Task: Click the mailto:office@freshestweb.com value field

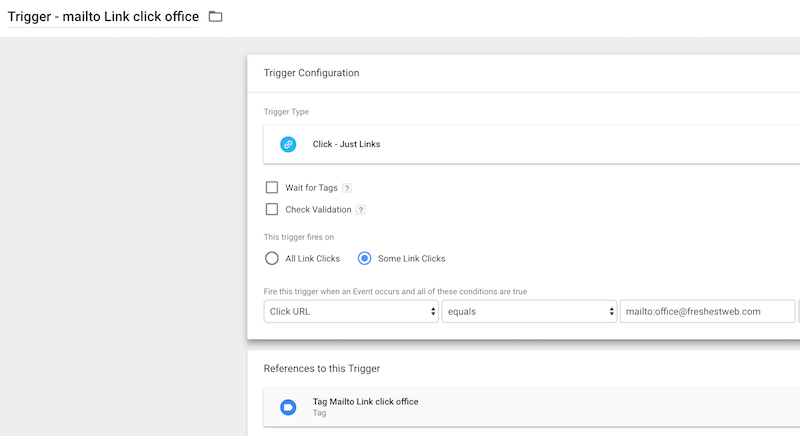Action: click(x=706, y=311)
